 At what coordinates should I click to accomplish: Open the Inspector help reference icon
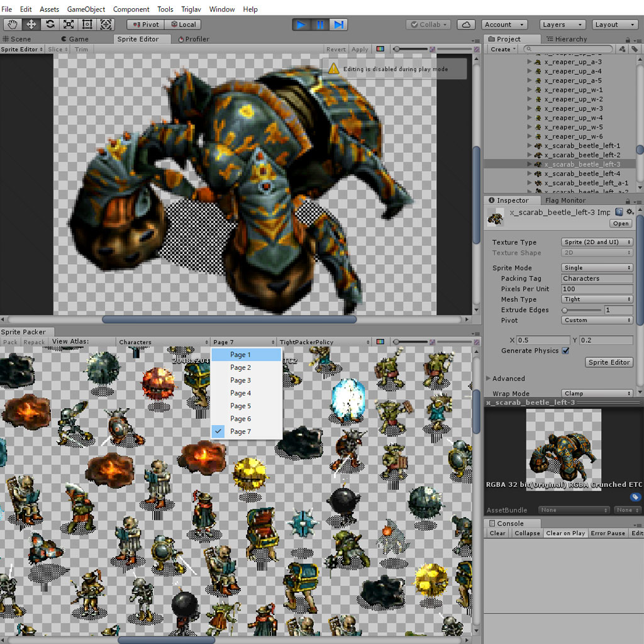619,212
